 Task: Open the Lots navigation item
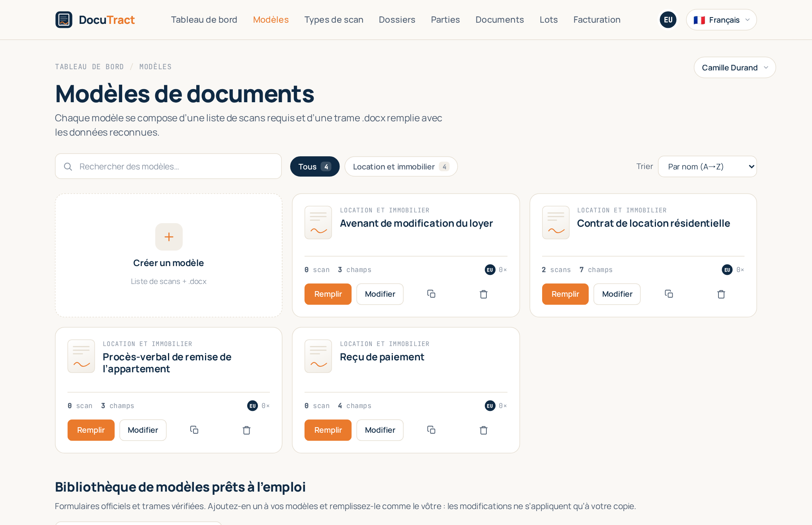pyautogui.click(x=548, y=19)
